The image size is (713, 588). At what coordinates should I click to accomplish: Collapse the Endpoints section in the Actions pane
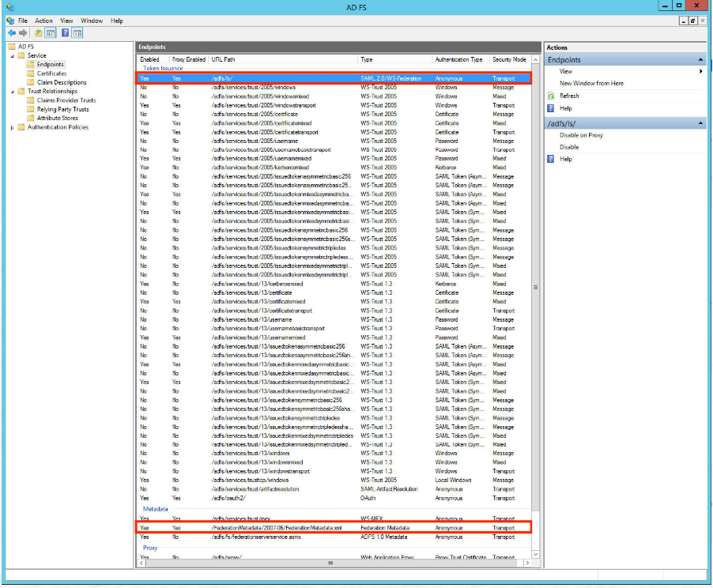tap(700, 59)
